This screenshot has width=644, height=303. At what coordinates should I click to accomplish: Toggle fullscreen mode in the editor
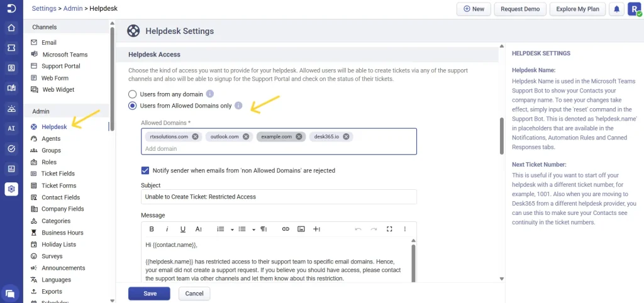(x=389, y=229)
